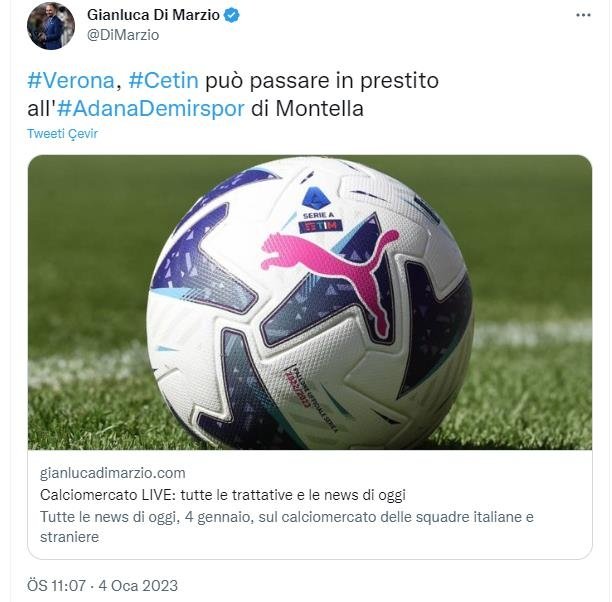This screenshot has width=612, height=602.
Task: Visit the gianlucadimarzio.com domain link
Action: (112, 473)
